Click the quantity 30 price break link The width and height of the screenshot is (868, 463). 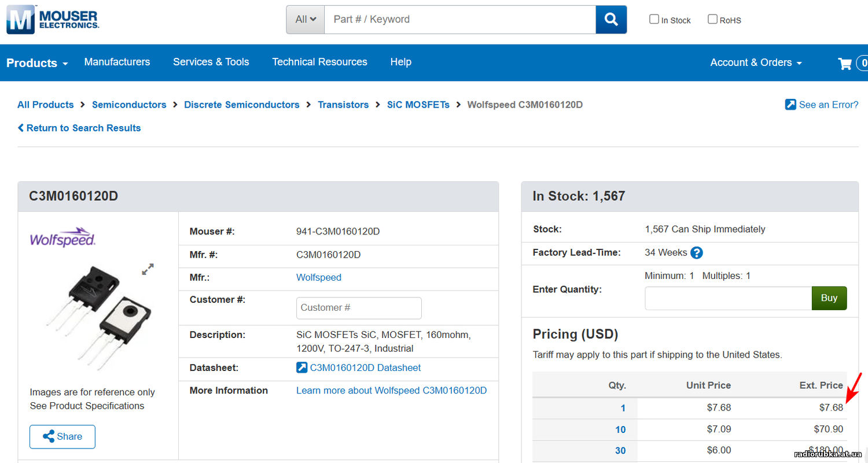620,450
